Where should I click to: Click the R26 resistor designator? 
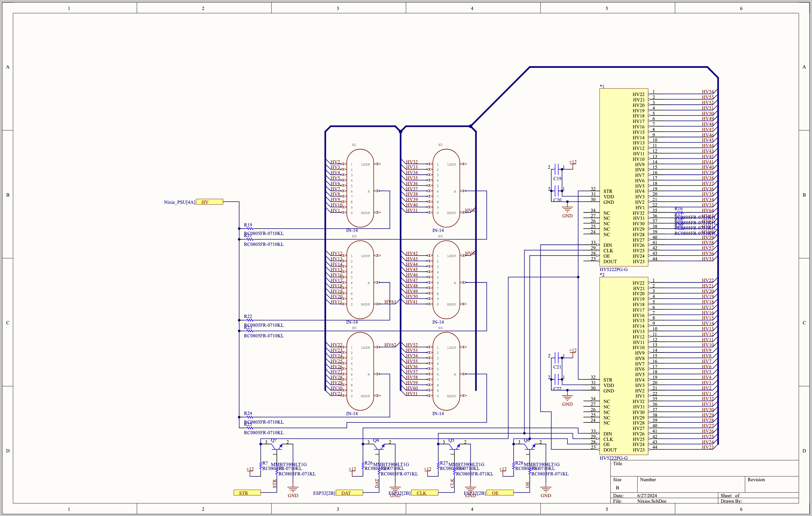pos(368,463)
